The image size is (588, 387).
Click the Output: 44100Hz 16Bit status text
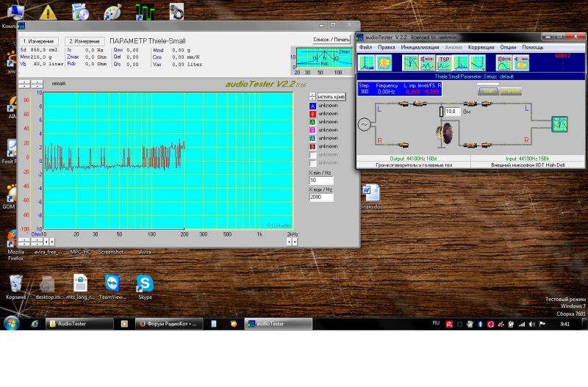[x=413, y=159]
